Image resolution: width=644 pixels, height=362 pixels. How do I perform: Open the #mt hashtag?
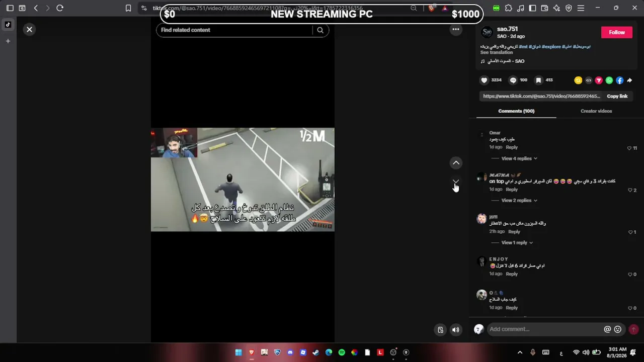tap(523, 47)
